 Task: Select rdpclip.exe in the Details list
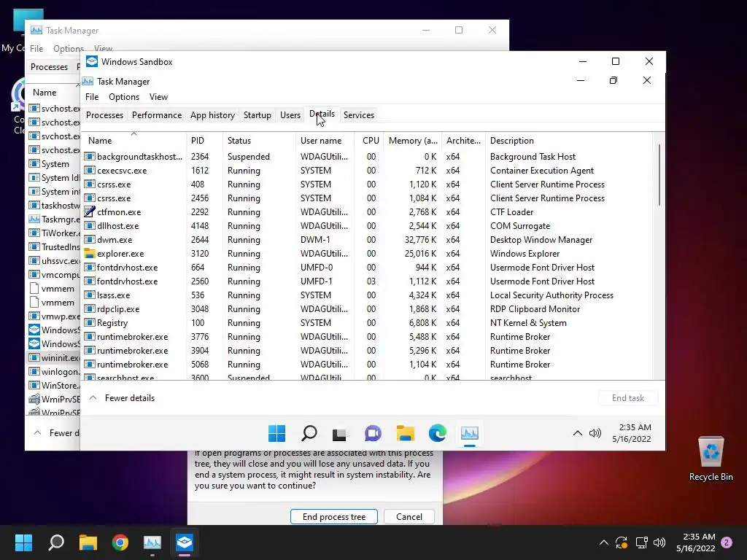click(x=368, y=309)
